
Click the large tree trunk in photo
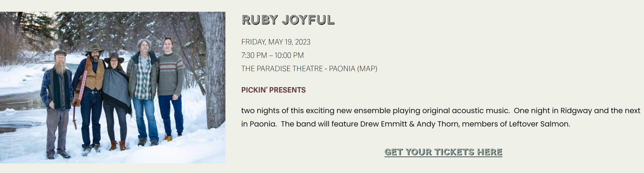point(212,69)
